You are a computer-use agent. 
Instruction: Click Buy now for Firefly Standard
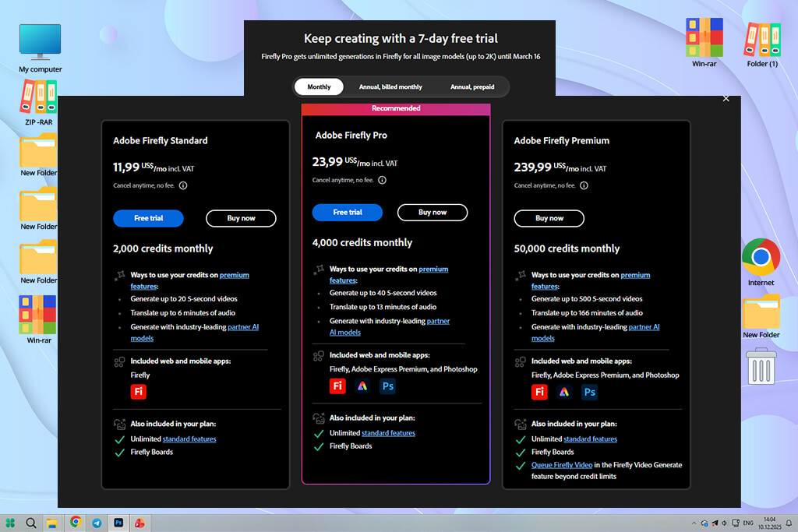241,218
